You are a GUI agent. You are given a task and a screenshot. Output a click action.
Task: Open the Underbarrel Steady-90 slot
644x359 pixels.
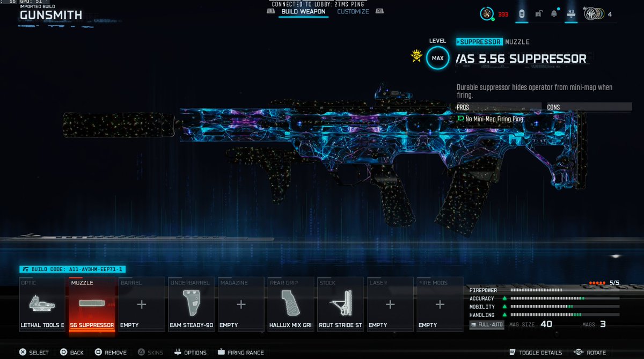coord(191,304)
